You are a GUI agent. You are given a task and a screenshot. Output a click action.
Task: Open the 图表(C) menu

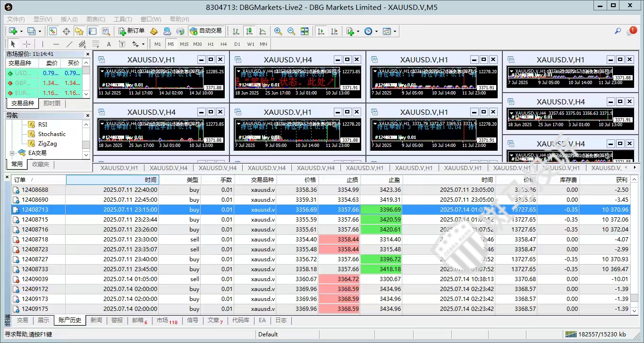96,19
